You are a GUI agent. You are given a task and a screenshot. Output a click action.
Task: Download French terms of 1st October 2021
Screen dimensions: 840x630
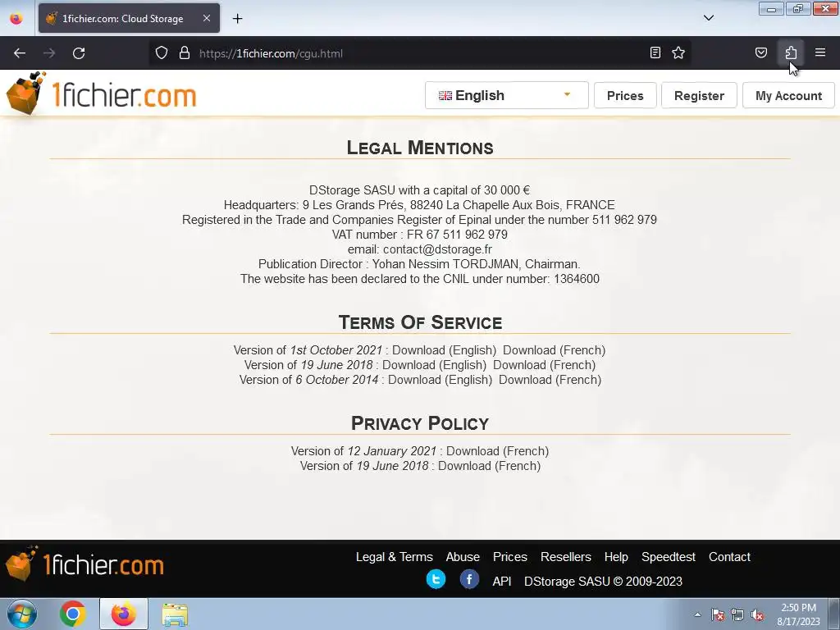(x=554, y=350)
